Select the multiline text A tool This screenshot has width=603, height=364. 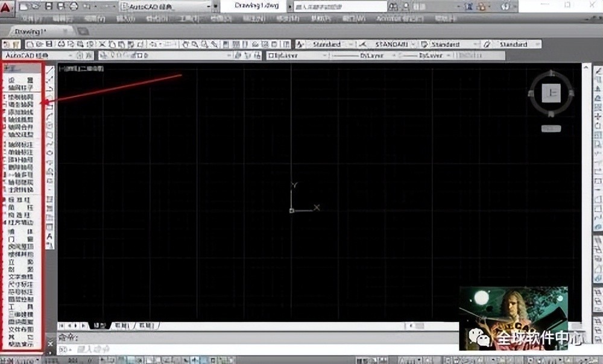point(50,236)
